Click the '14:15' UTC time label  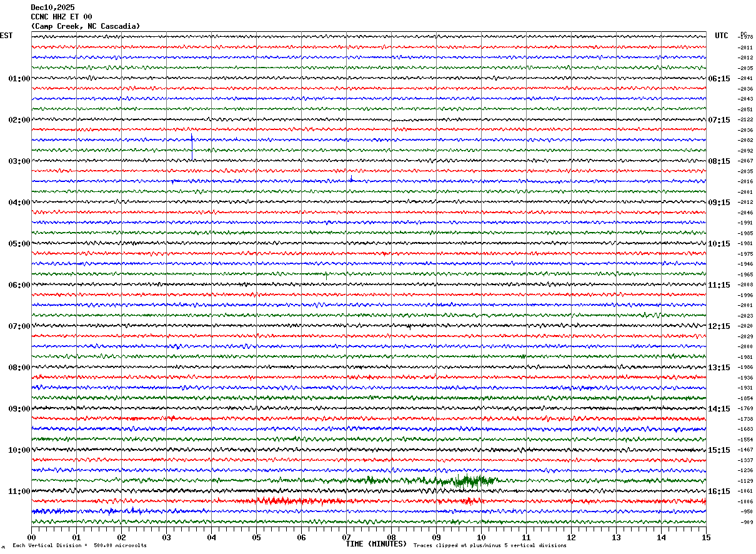(719, 409)
